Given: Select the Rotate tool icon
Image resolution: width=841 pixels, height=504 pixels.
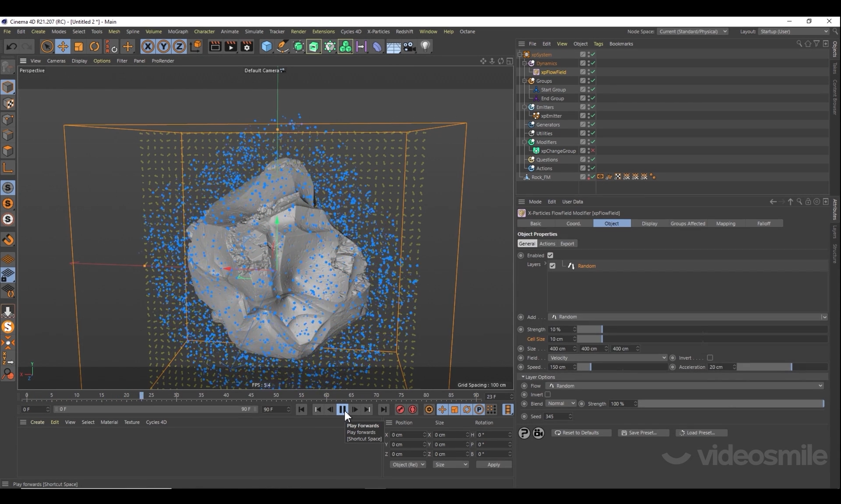Looking at the screenshot, I should tap(95, 46).
